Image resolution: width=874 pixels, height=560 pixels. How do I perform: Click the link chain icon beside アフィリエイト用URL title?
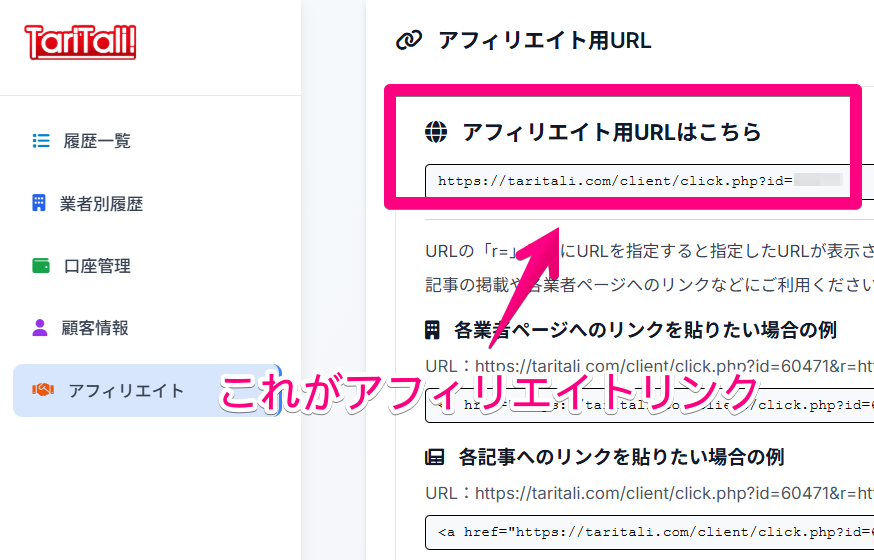tap(409, 41)
